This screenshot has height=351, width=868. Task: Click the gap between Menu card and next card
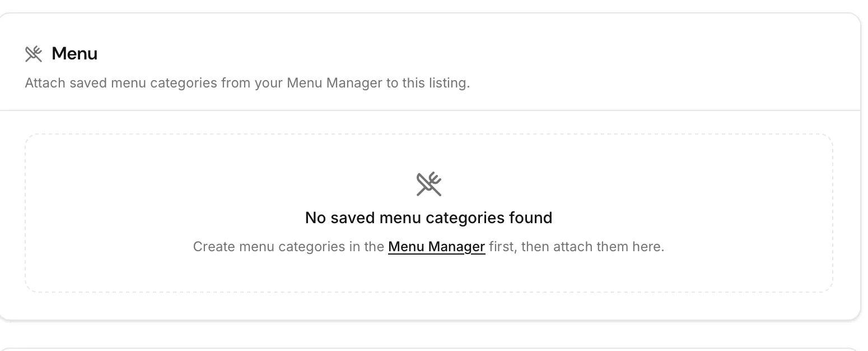(429, 334)
